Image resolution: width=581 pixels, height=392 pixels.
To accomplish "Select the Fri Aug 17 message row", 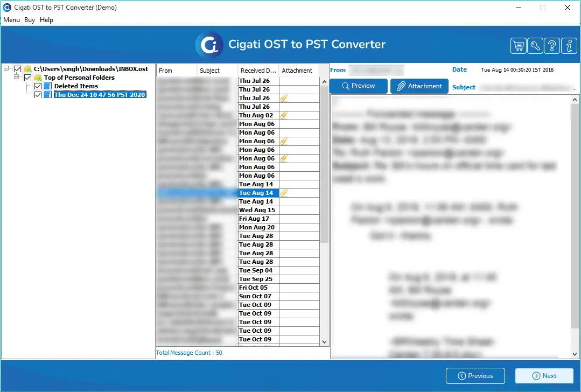I will click(x=238, y=219).
